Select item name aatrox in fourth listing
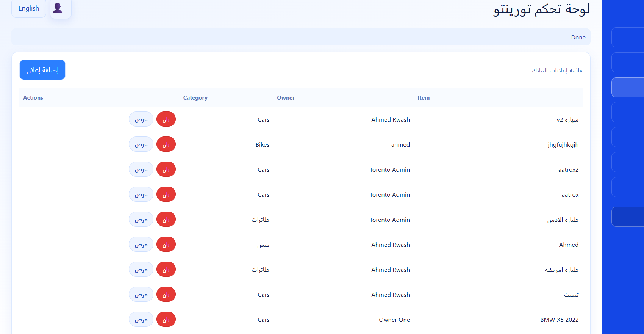Screen dimensions: 644x334 pyautogui.click(x=570, y=195)
